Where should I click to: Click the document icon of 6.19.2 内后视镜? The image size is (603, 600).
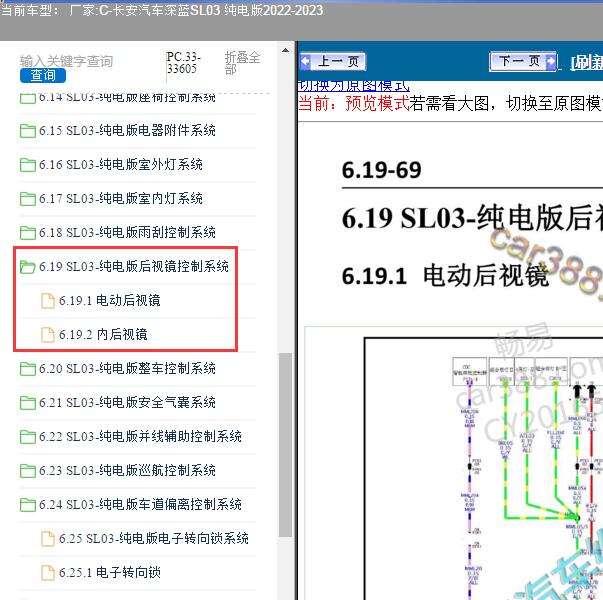(x=48, y=334)
